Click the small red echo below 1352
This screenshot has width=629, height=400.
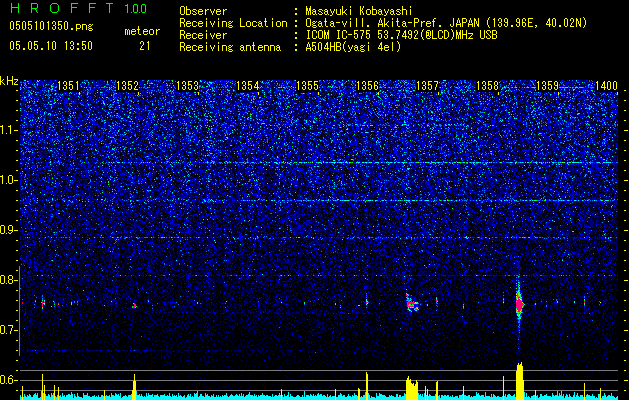click(134, 306)
